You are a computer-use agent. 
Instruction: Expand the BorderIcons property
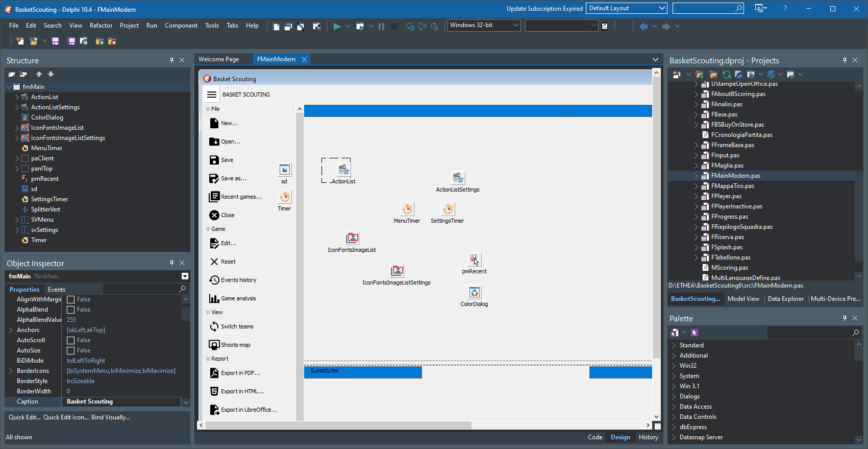[x=11, y=371]
